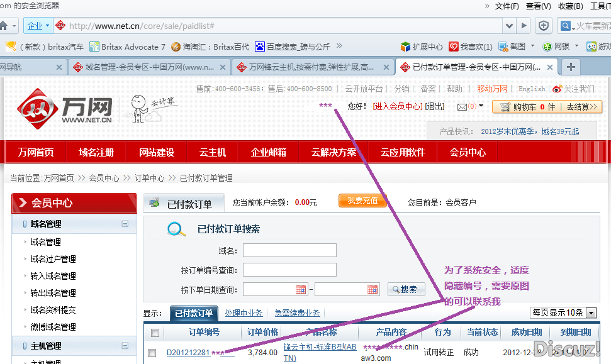Click the 移动万网 header link
Image resolution: width=611 pixels, height=364 pixels.
point(493,89)
